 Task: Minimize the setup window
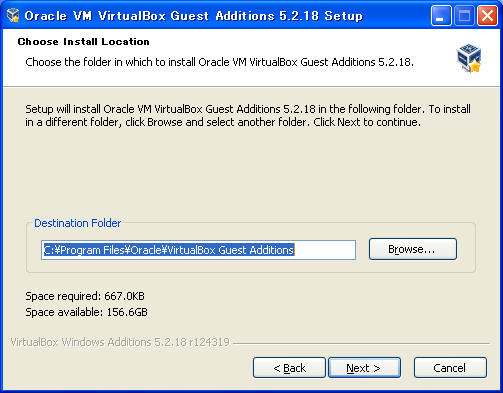(441, 16)
